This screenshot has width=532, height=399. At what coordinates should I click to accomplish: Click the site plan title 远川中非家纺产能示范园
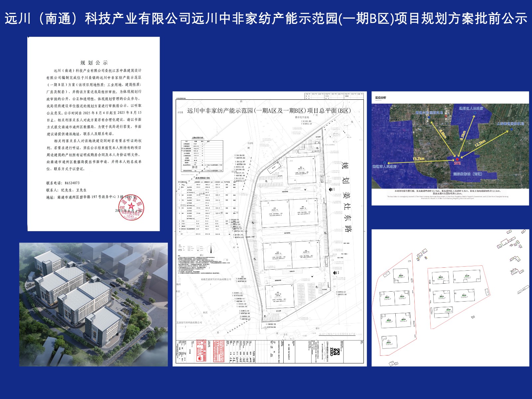[x=269, y=111]
